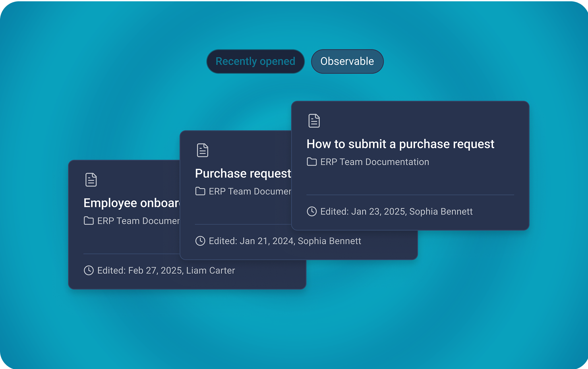Image resolution: width=588 pixels, height=369 pixels.
Task: Click document icon above How to submit title
Action: (314, 121)
